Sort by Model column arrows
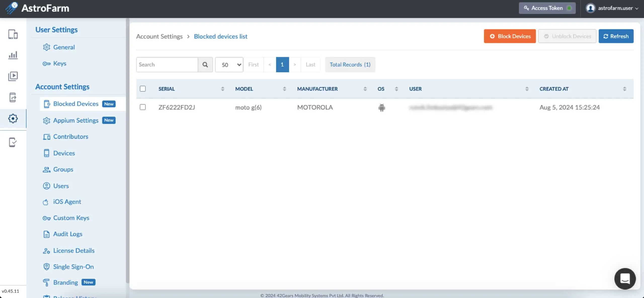 [x=285, y=89]
